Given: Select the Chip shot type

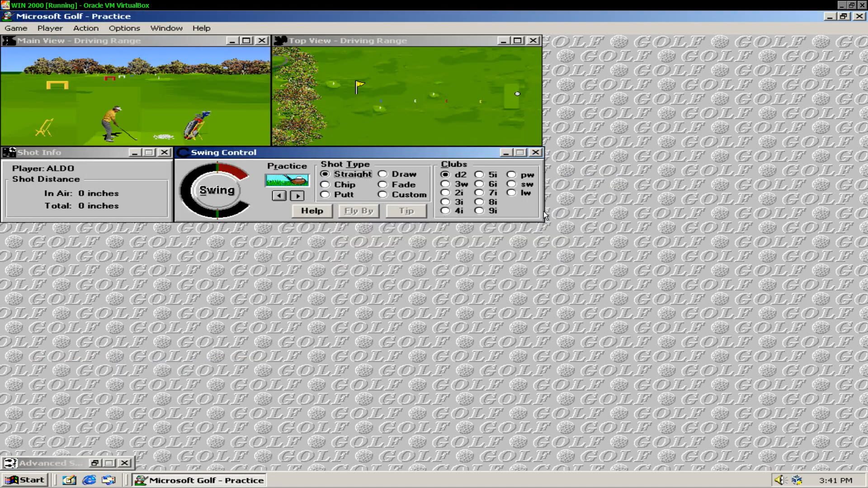Looking at the screenshot, I should [325, 184].
